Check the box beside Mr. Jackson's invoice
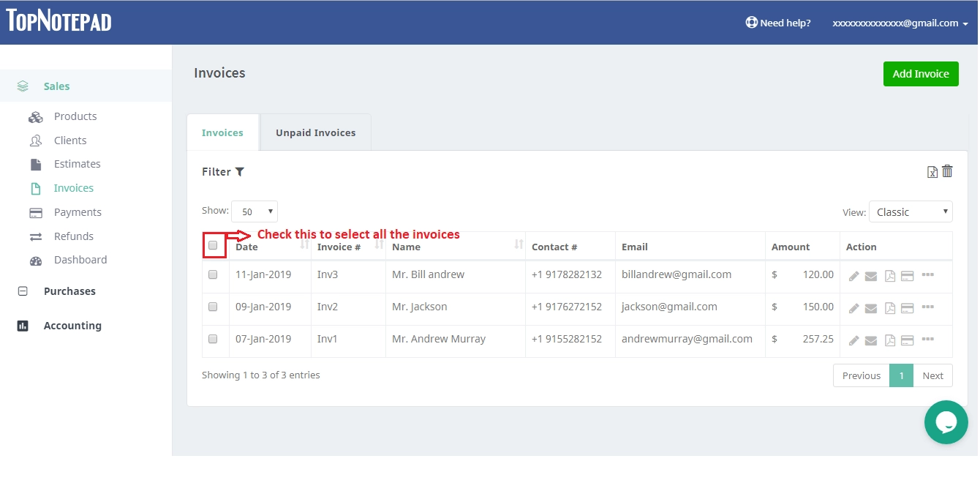This screenshot has height=483, width=980. point(213,307)
